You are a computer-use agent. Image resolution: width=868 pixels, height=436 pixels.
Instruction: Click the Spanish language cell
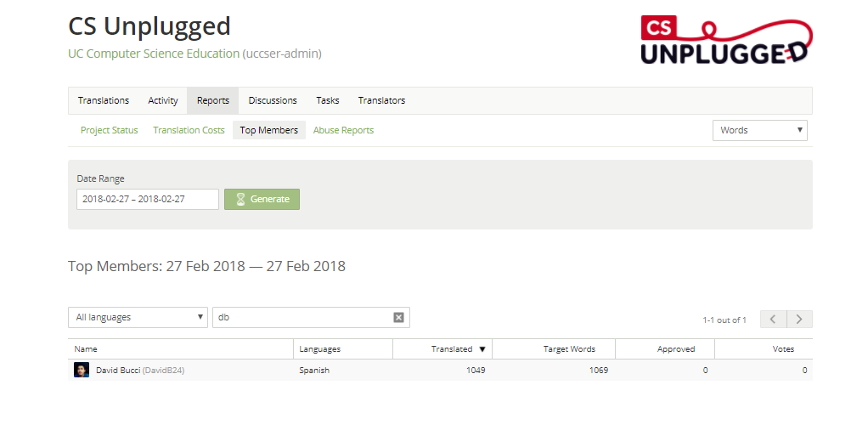[314, 370]
